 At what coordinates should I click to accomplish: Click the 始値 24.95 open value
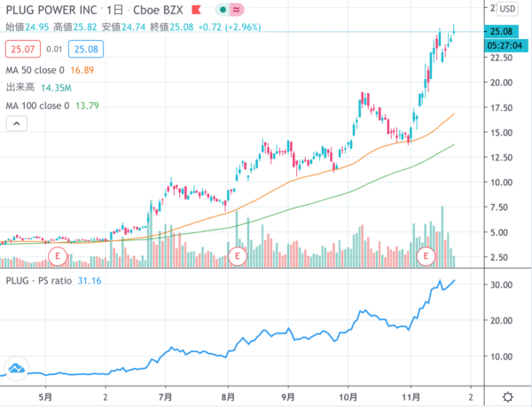coord(27,27)
